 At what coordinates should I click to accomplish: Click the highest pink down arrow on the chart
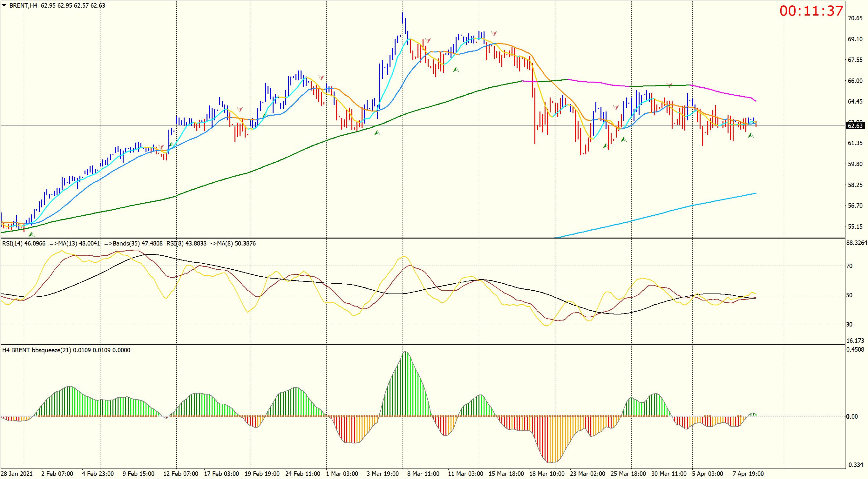(494, 33)
